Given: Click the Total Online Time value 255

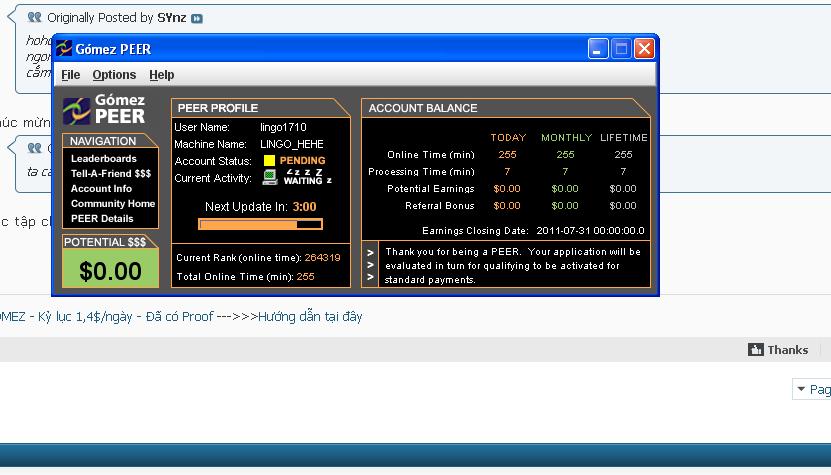Looking at the screenshot, I should (305, 277).
